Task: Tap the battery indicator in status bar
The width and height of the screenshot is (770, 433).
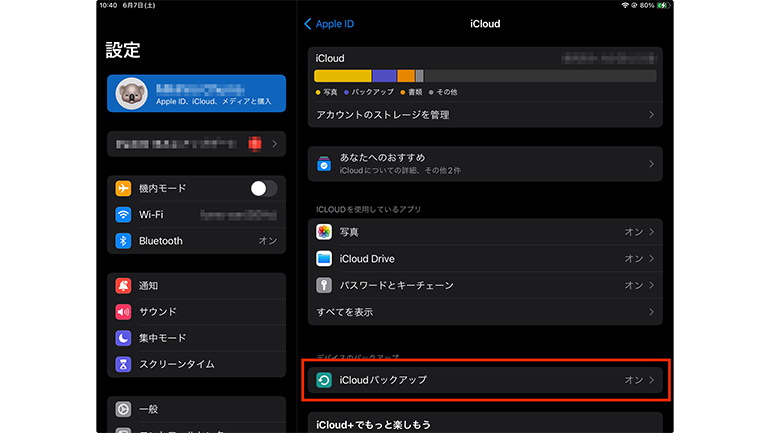Action: (663, 5)
